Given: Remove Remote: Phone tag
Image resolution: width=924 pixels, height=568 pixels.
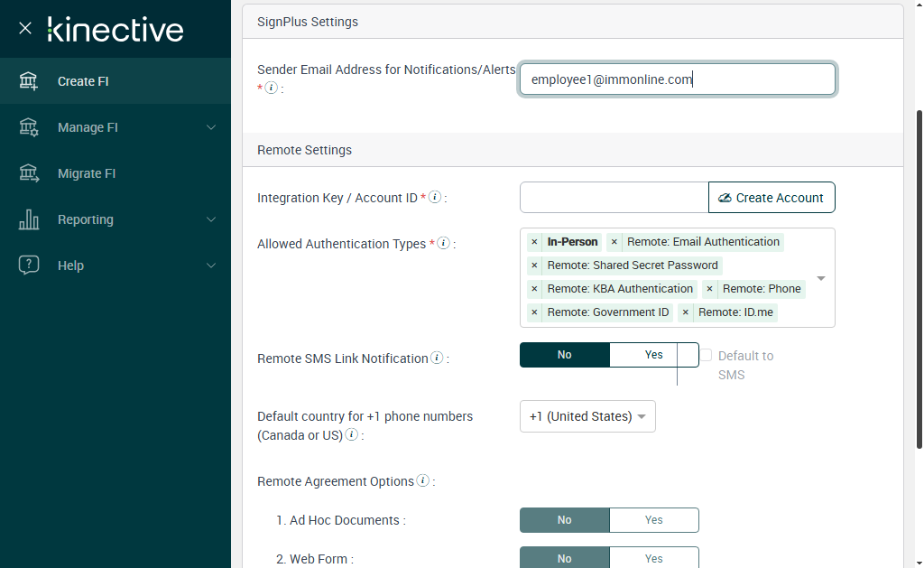Looking at the screenshot, I should 709,289.
